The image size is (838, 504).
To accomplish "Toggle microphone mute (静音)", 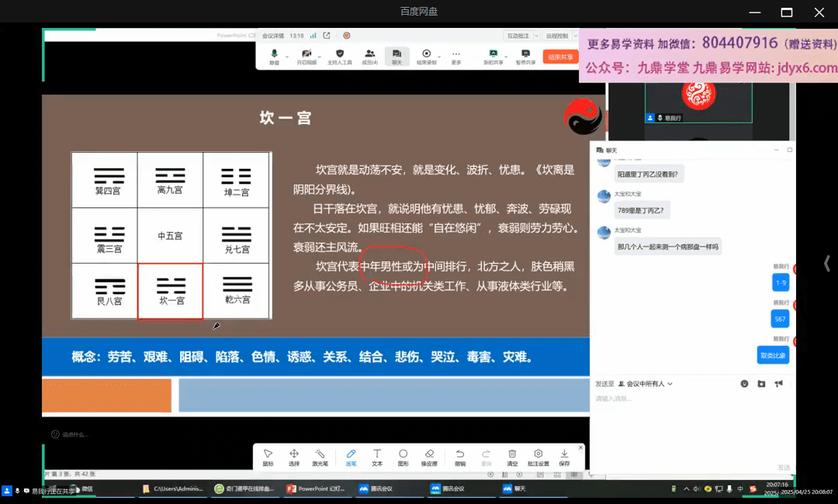I will [274, 57].
